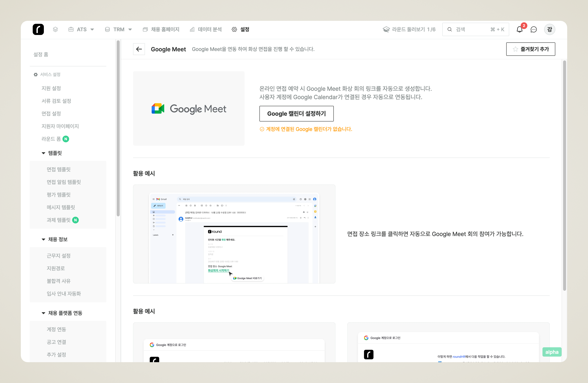Viewport: 588px width, 383px height.
Task: Click the user avatar labeled 강
Action: coord(550,29)
